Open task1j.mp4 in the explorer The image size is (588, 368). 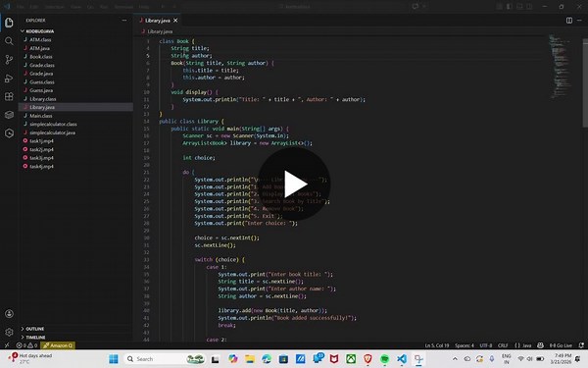(41, 140)
